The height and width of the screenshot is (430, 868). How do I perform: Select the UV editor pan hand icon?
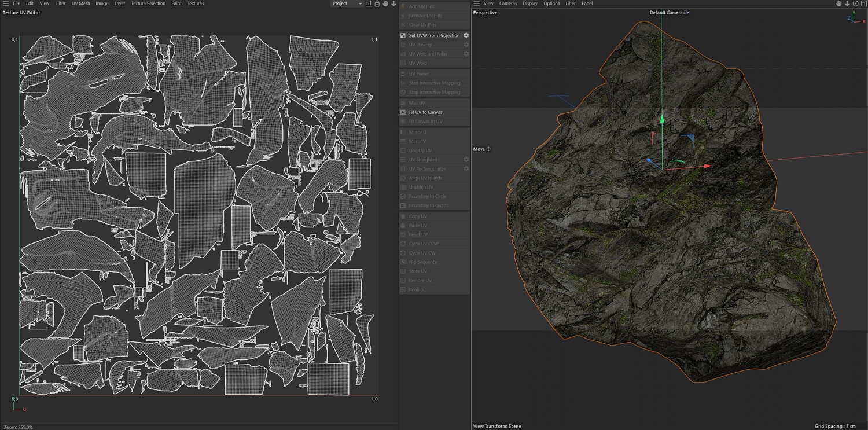point(385,3)
